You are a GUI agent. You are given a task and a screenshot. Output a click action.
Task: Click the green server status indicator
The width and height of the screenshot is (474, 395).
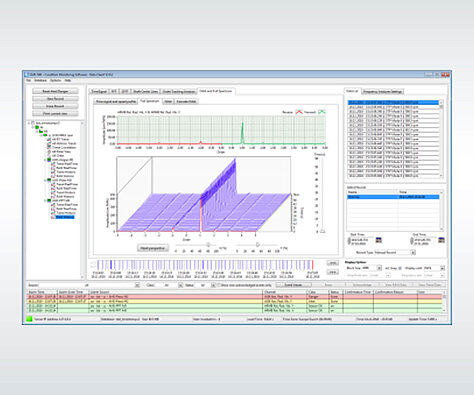29,319
